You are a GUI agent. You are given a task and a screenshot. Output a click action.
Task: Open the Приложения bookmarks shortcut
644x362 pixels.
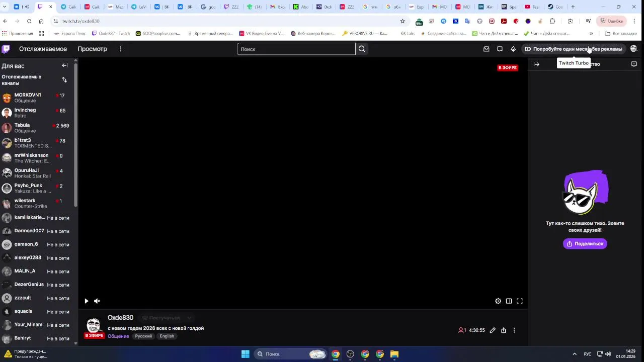coord(17,34)
